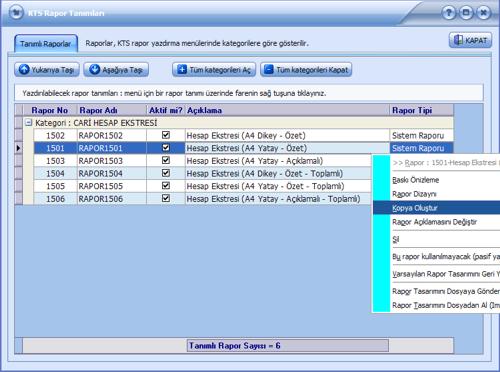Select the Sil option in context menu

tap(436, 239)
